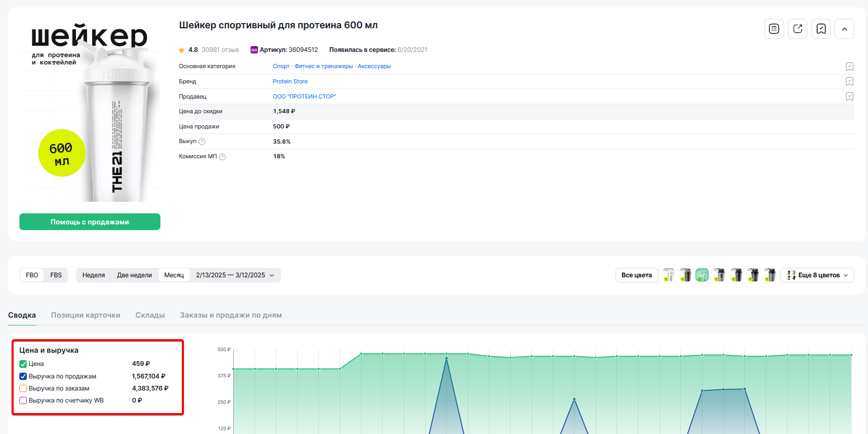Open the 2/13/2025 — 3/12/2025 date range dropdown
868x434 pixels.
click(235, 275)
